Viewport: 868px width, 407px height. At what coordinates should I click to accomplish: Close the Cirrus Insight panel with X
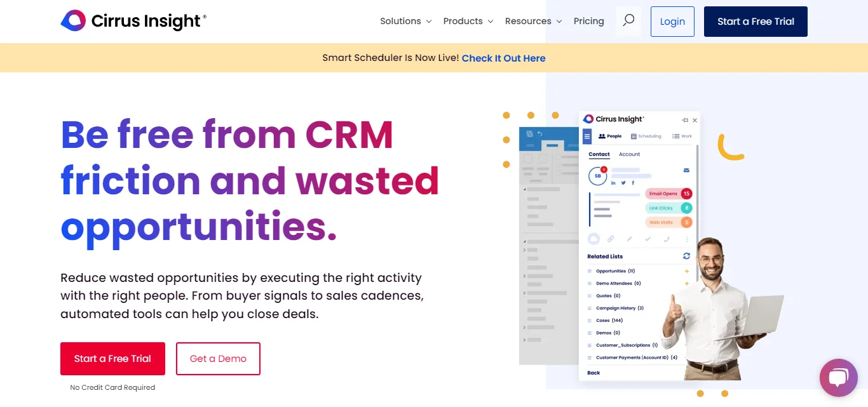click(x=695, y=120)
